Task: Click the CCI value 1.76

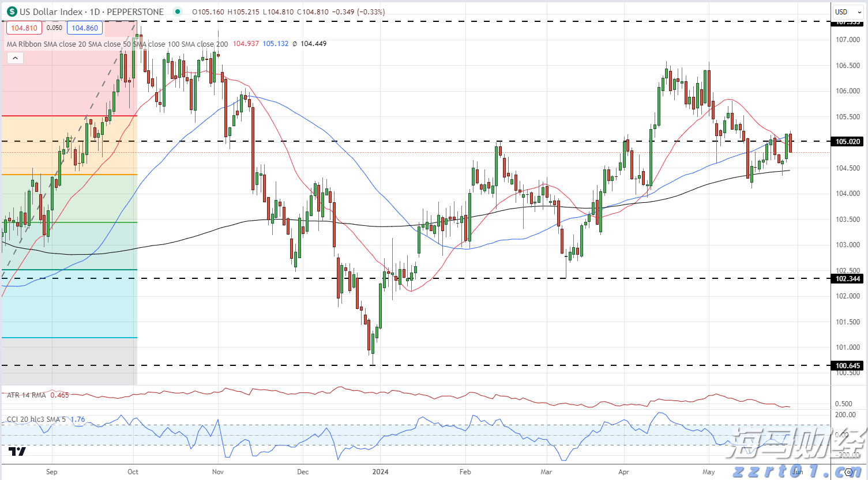Action: [x=77, y=419]
